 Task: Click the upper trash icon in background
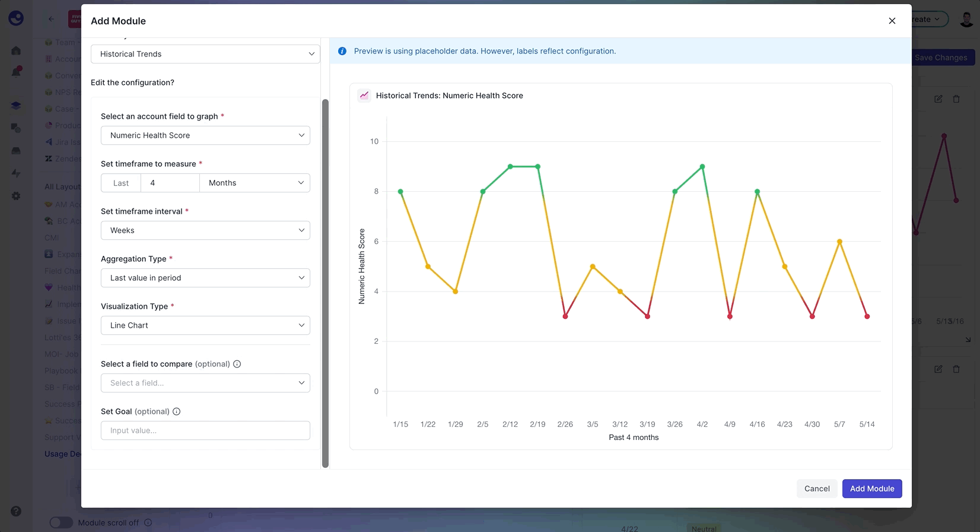[x=956, y=99]
